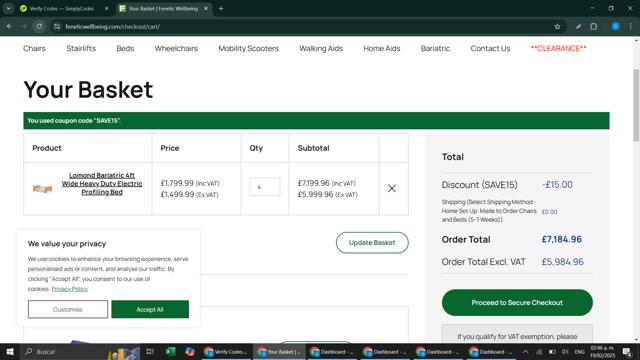Click the Order Total Excl. VAT £5,984.96
The image size is (640, 360).
pyautogui.click(x=562, y=262)
